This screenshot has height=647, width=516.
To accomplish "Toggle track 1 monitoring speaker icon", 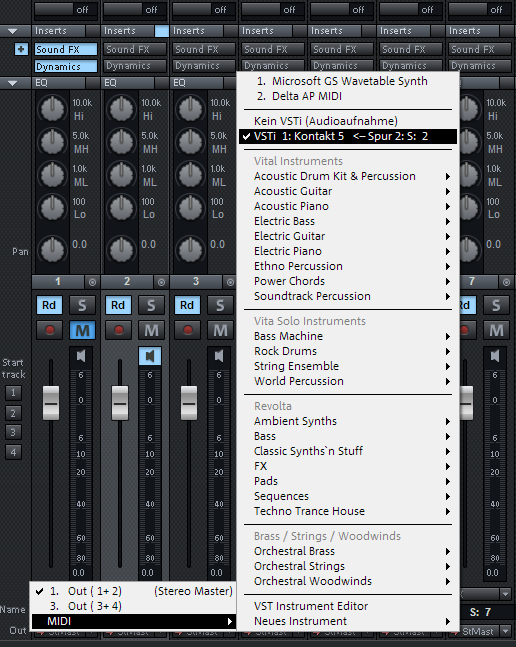I will (81, 356).
